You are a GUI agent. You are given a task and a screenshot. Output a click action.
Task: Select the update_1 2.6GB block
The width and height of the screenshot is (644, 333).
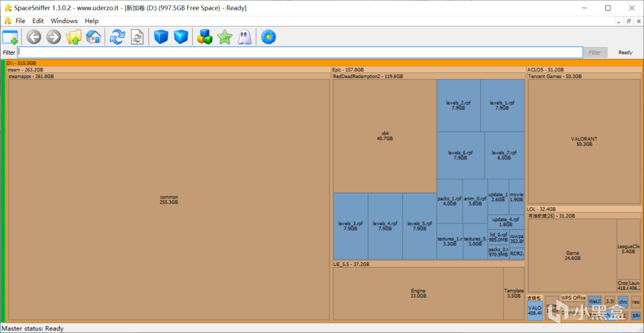pos(498,197)
